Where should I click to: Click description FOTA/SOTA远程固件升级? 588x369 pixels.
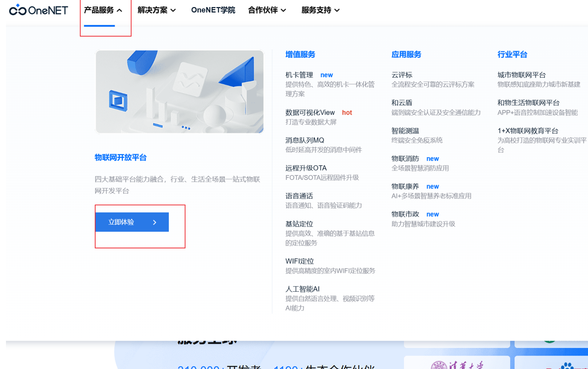click(322, 177)
